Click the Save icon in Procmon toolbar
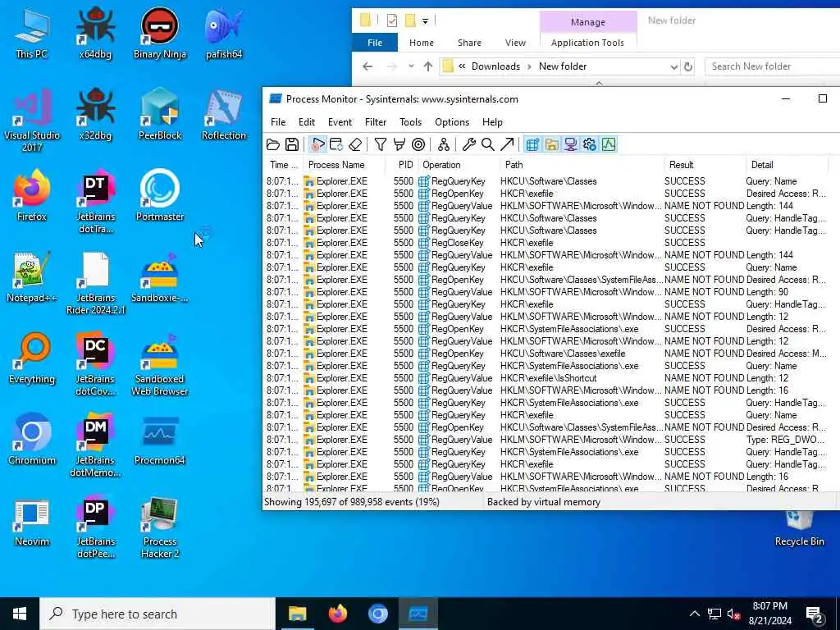 pos(292,144)
